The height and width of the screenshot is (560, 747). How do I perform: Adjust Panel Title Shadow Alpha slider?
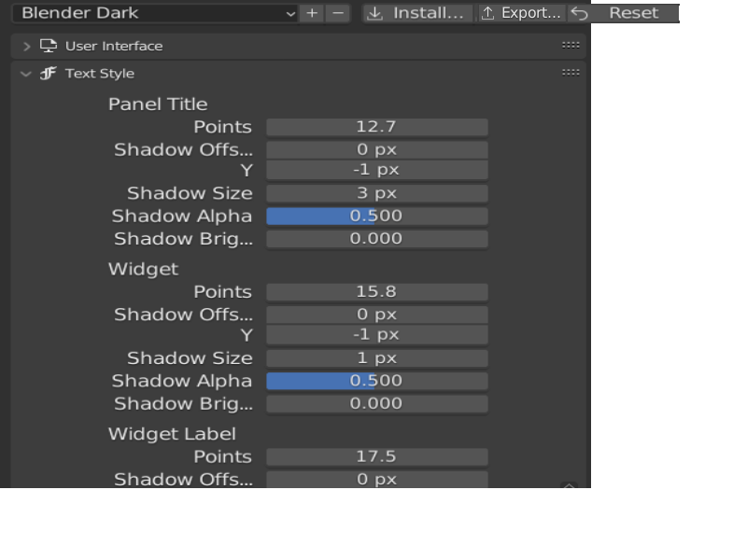click(377, 216)
